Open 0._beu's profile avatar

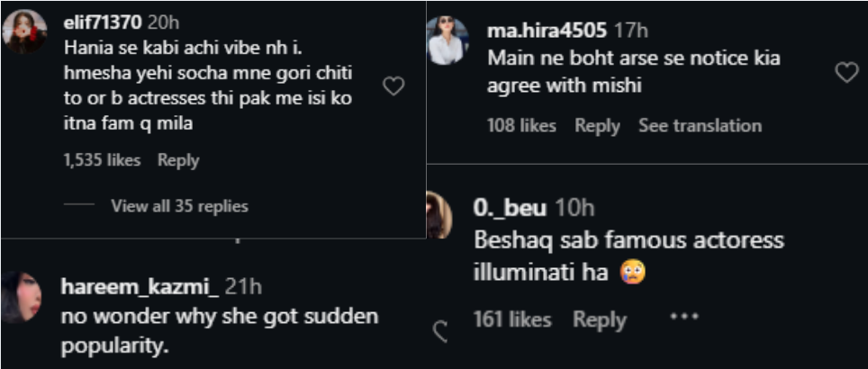(x=439, y=215)
